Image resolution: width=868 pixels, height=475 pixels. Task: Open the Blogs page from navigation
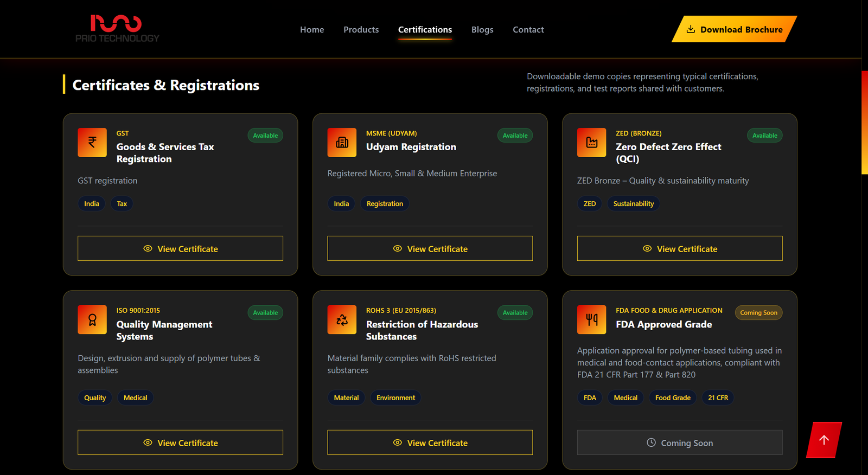(482, 30)
